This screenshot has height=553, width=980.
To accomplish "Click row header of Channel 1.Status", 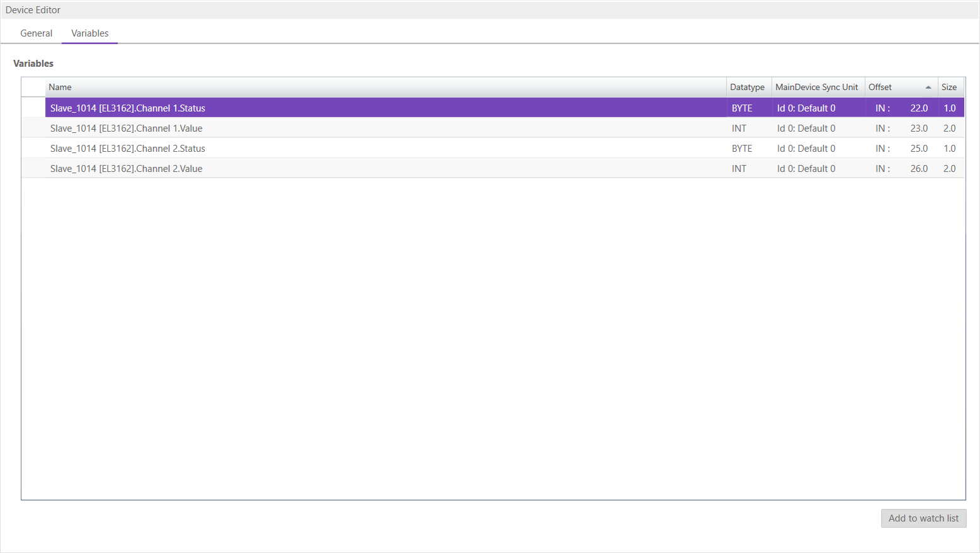I will coord(33,108).
